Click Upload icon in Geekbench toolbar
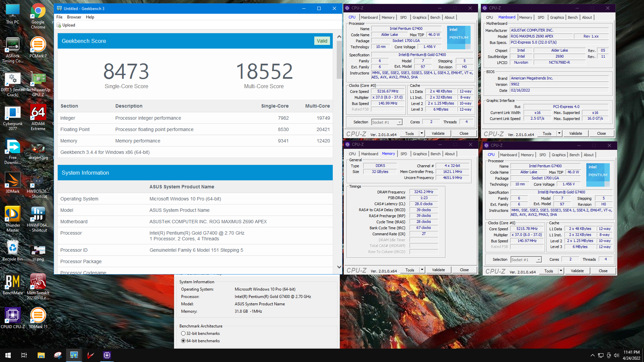 tap(66, 25)
